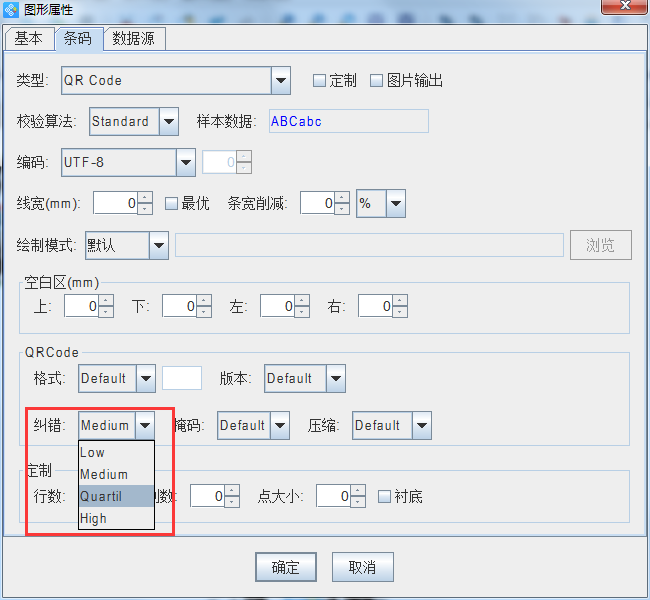Click the 确定 button
The height and width of the screenshot is (600, 650).
pyautogui.click(x=286, y=567)
